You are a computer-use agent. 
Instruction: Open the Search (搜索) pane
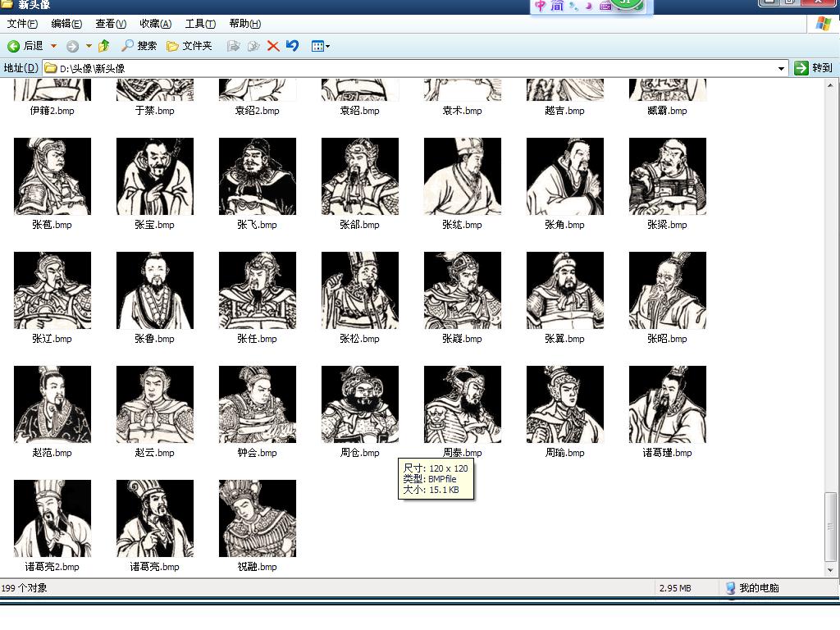coord(139,46)
